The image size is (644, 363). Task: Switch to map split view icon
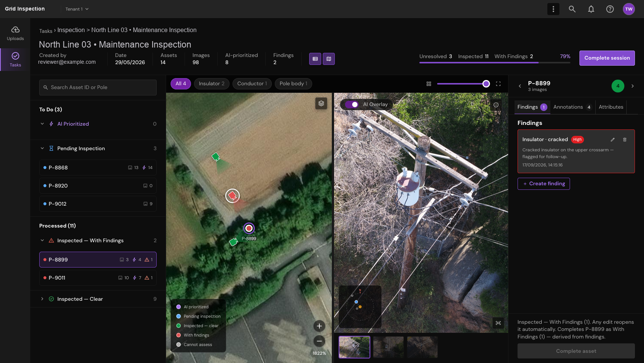[x=329, y=59]
